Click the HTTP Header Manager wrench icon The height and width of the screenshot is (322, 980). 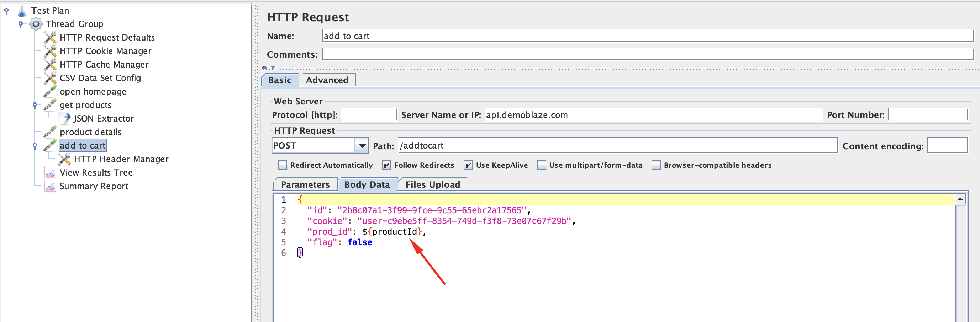point(65,159)
